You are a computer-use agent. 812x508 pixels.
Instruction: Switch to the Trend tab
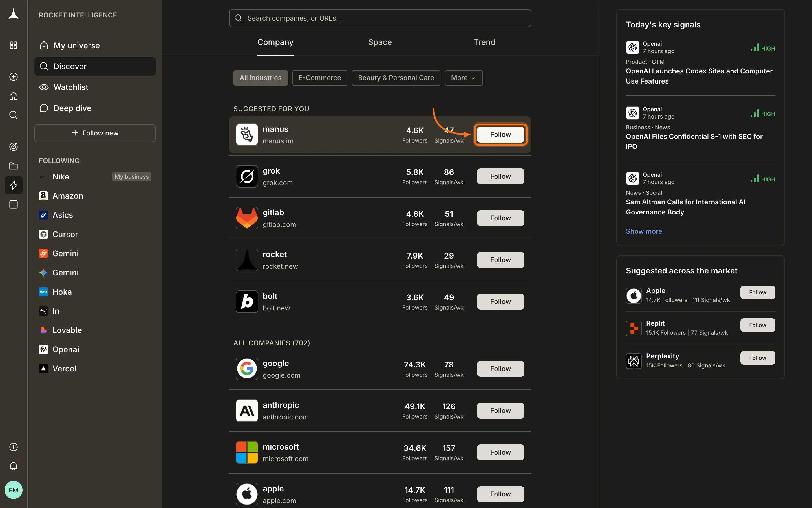click(x=484, y=42)
